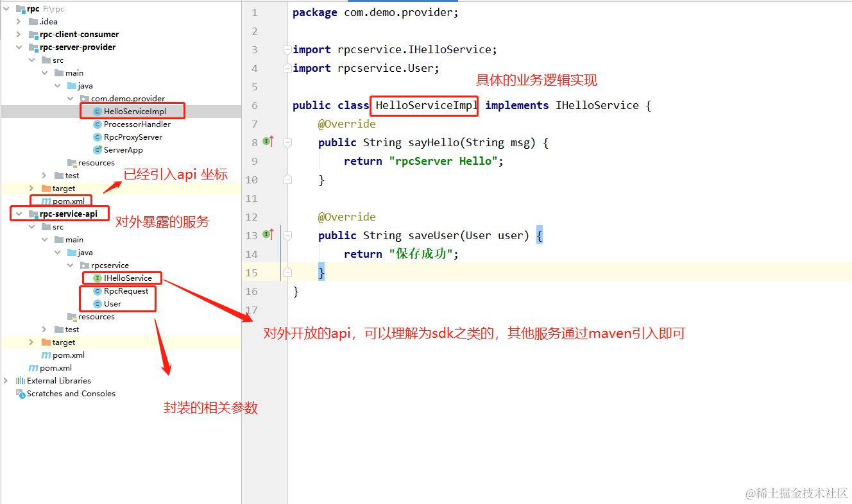
Task: Select Scratches and Consoles entry
Action: tap(71, 394)
